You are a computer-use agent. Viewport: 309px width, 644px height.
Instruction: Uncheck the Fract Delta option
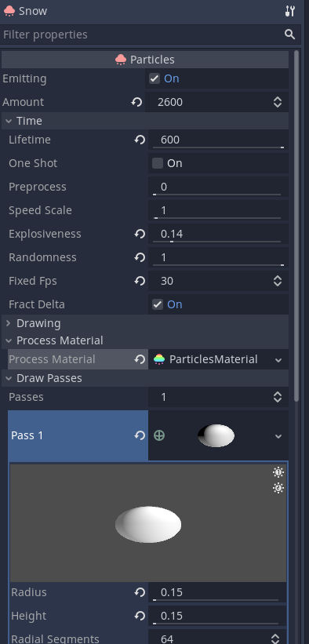coord(158,304)
